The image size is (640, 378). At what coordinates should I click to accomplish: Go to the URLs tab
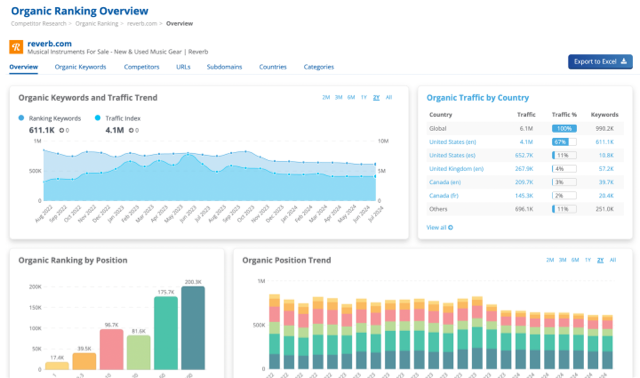(183, 67)
